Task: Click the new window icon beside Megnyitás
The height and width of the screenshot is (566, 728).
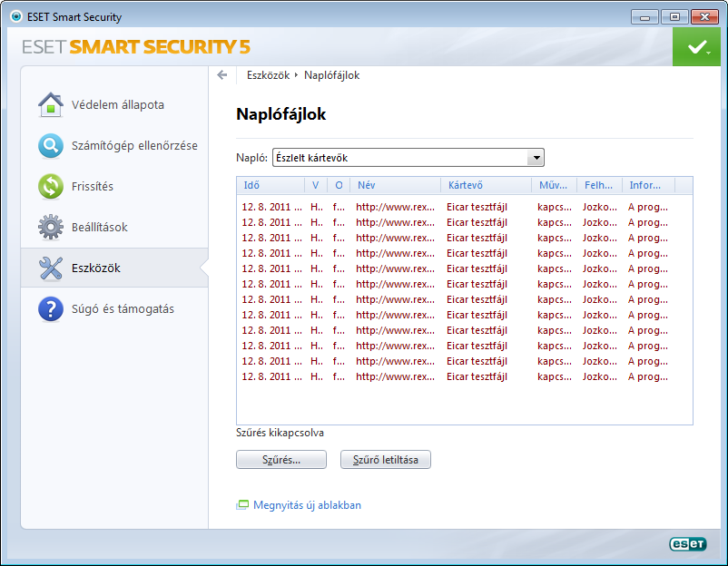Action: click(242, 504)
